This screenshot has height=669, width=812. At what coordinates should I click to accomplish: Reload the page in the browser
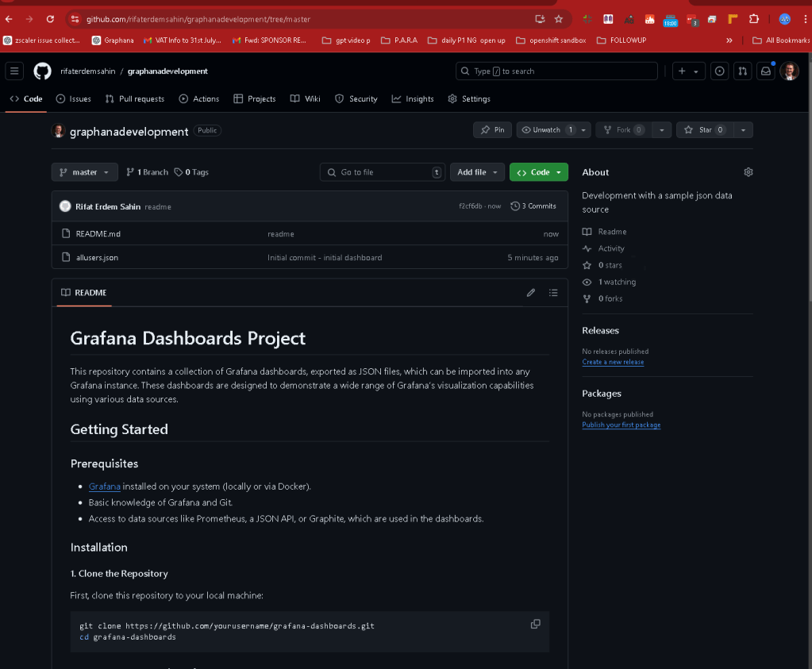click(50, 19)
